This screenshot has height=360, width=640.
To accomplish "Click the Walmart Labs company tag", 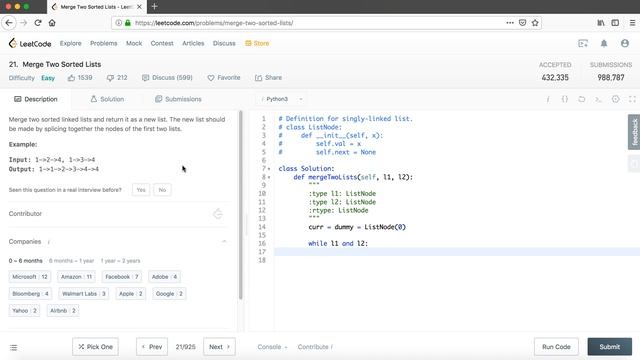I will [84, 294].
